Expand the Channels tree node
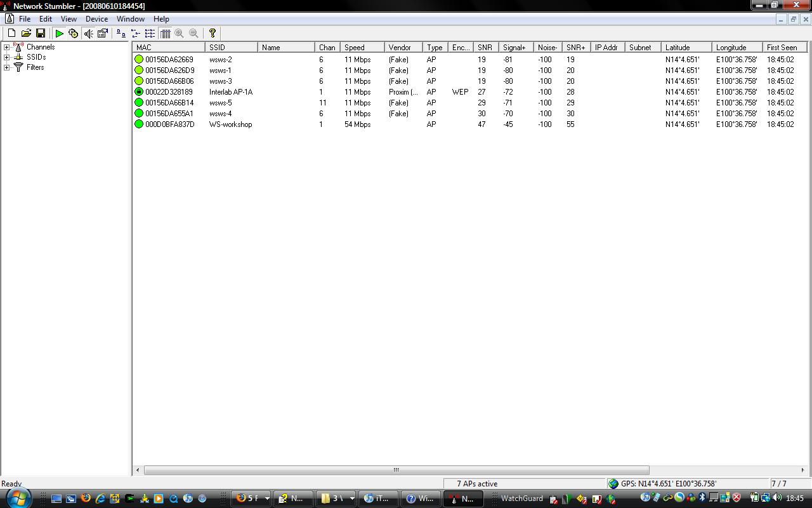Viewport: 812px width, 508px height. pyautogui.click(x=6, y=47)
